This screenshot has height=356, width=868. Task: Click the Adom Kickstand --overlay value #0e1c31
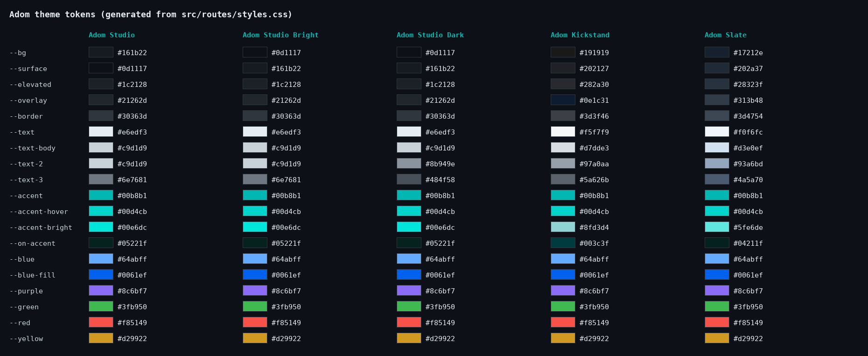[594, 100]
